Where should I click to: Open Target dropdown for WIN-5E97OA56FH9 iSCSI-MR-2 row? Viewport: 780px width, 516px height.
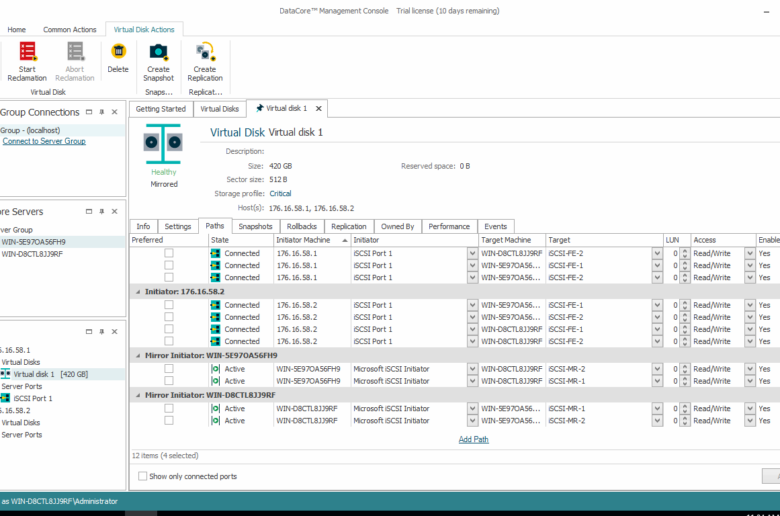(657, 369)
